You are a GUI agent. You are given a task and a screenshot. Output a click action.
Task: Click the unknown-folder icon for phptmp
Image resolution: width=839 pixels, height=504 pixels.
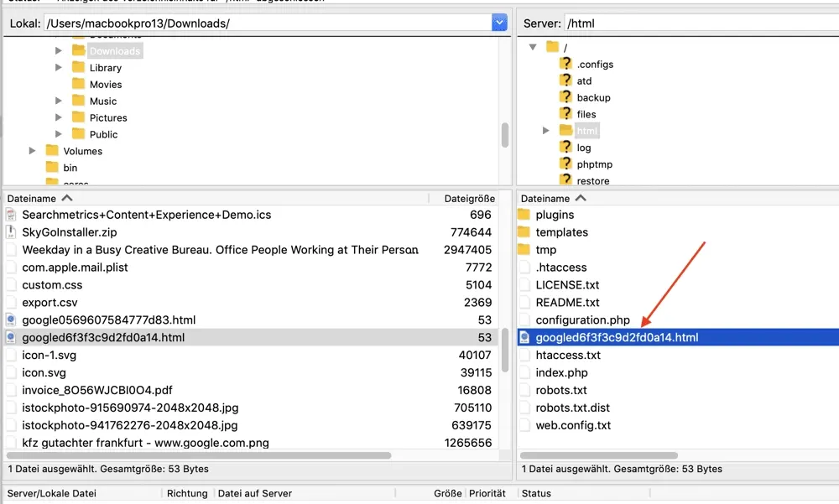566,163
